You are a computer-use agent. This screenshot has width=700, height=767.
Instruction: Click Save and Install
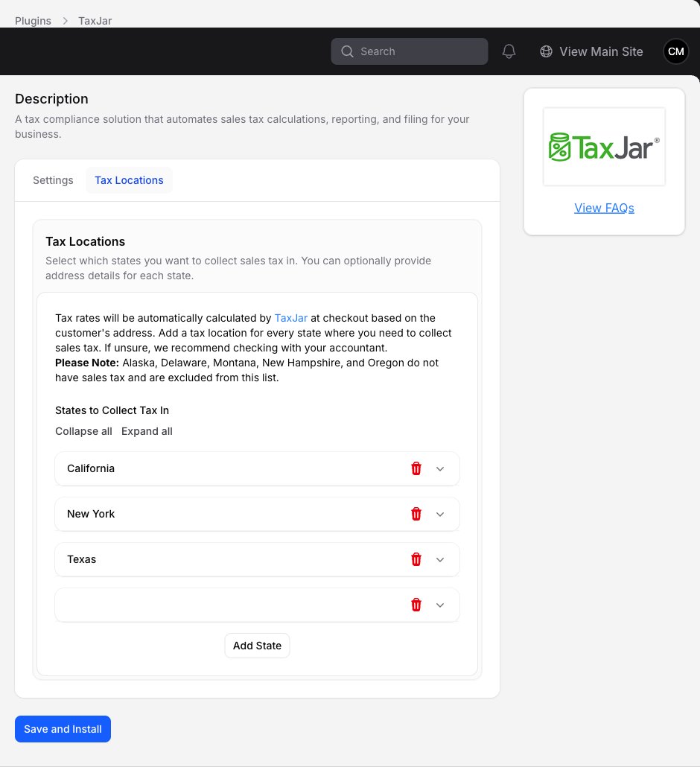pos(63,729)
